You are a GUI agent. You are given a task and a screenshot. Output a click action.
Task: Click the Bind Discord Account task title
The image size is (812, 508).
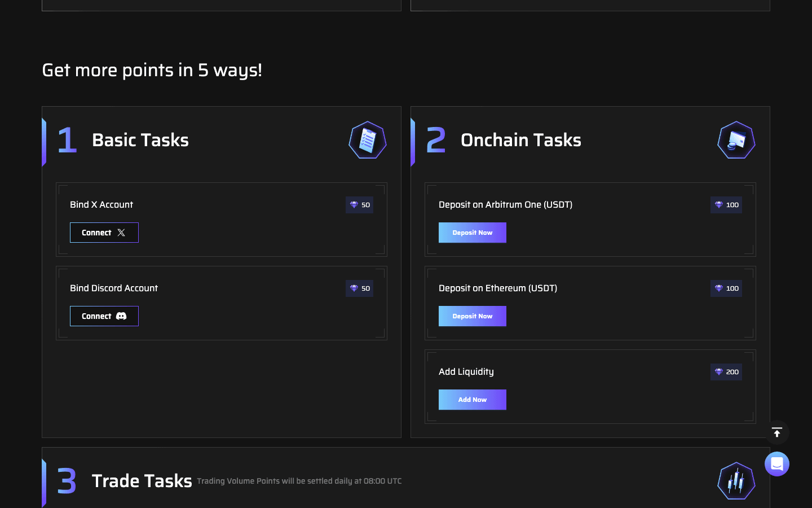click(x=114, y=288)
